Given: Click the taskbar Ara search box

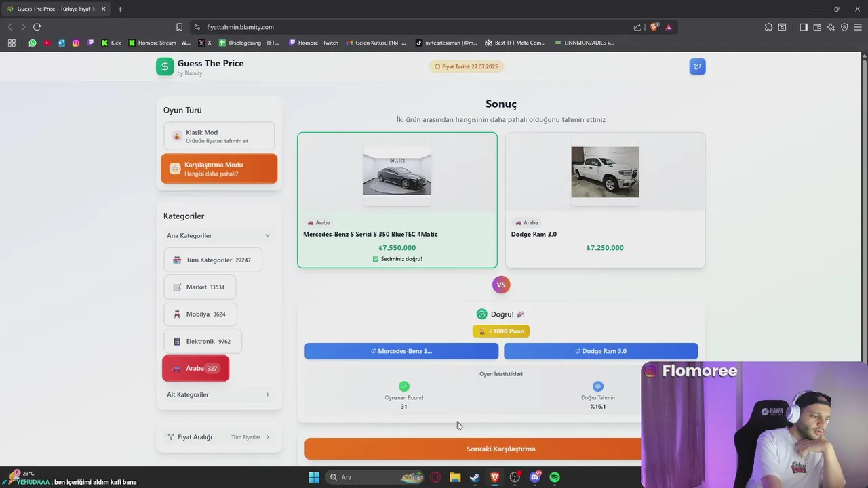Looking at the screenshot, I should tap(376, 477).
